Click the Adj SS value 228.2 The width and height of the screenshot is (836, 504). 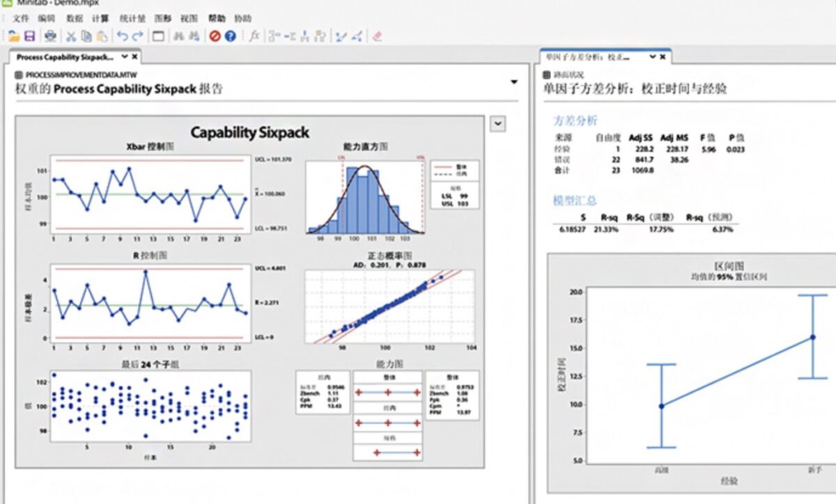tap(646, 148)
